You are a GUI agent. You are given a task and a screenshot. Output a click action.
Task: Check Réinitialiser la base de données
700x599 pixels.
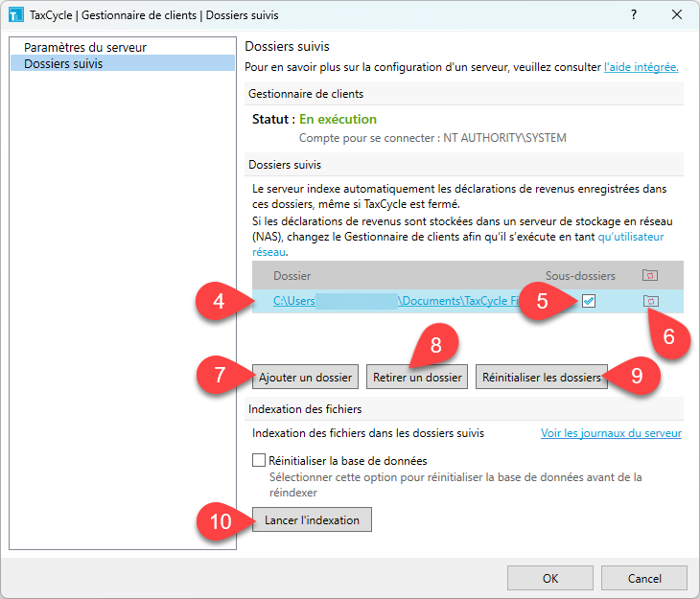point(259,460)
